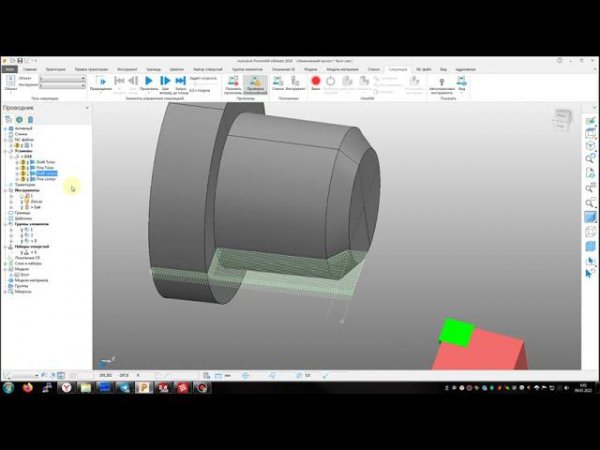Image resolution: width=600 pixels, height=450 pixels.
Task: Click the Save icon in title bar
Action: [20, 61]
